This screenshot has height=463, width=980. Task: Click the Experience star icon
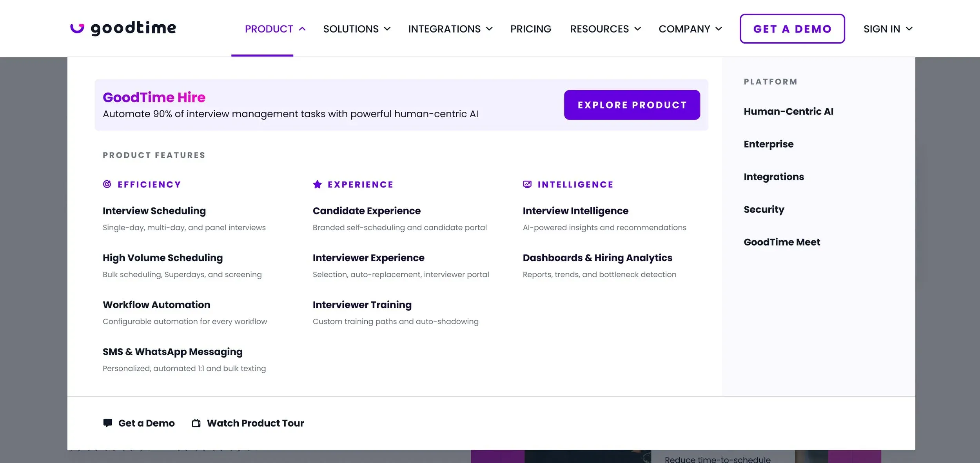click(318, 184)
